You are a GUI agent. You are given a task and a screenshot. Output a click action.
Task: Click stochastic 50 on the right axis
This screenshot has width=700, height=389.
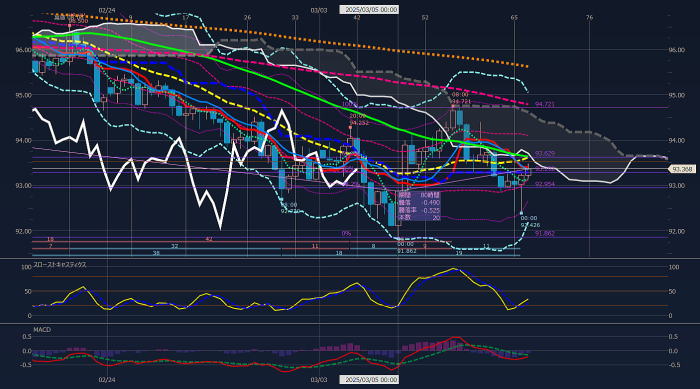tap(673, 292)
